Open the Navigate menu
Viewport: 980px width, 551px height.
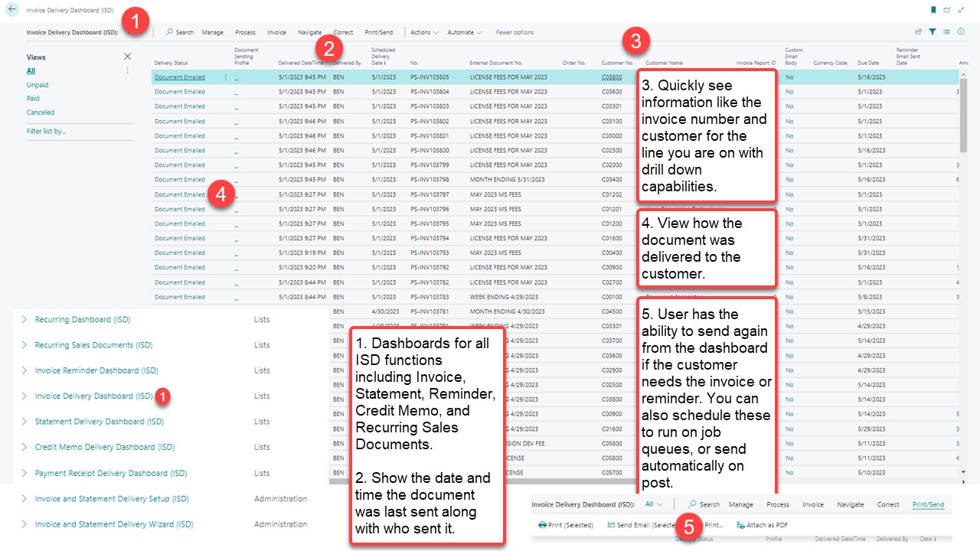309,32
